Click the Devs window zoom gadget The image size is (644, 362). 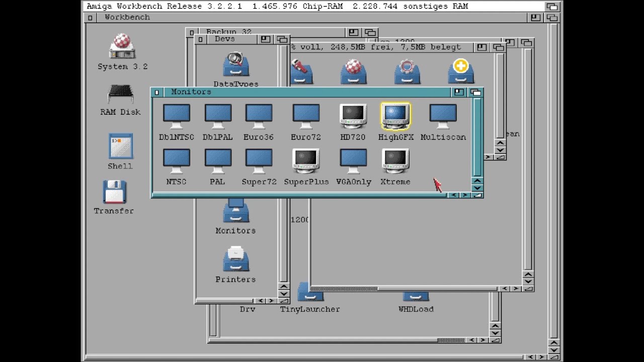pos(265,39)
